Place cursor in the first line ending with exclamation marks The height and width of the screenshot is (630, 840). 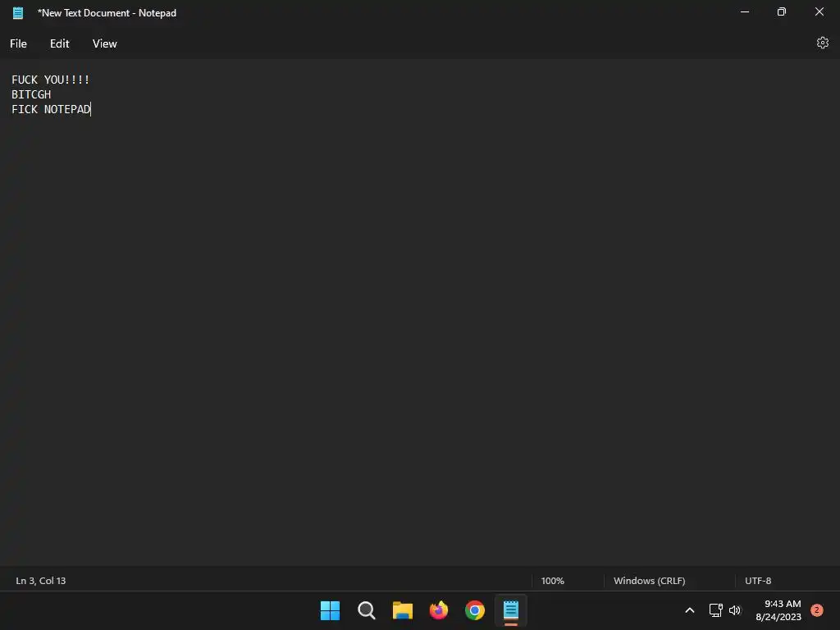click(50, 80)
